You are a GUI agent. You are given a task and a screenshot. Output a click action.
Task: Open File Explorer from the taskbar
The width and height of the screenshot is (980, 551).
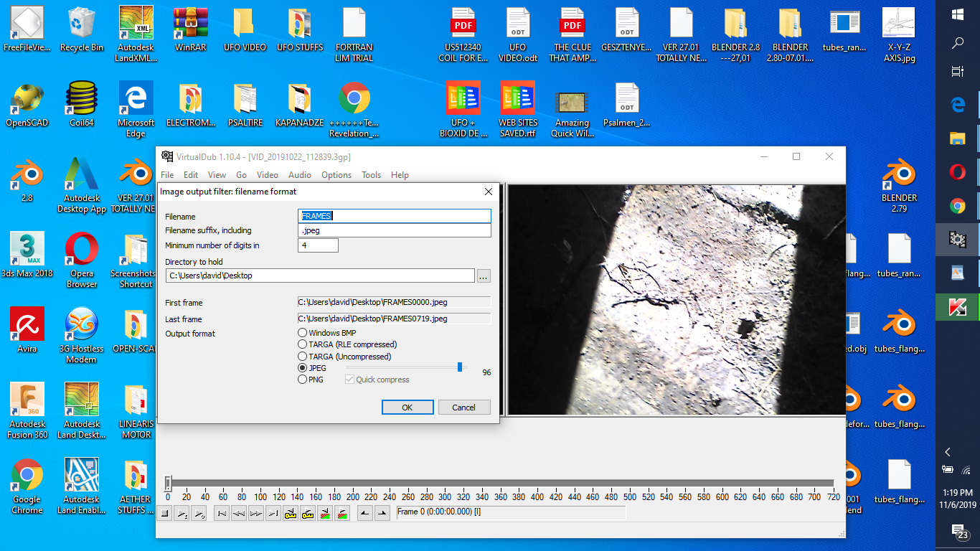[x=958, y=138]
